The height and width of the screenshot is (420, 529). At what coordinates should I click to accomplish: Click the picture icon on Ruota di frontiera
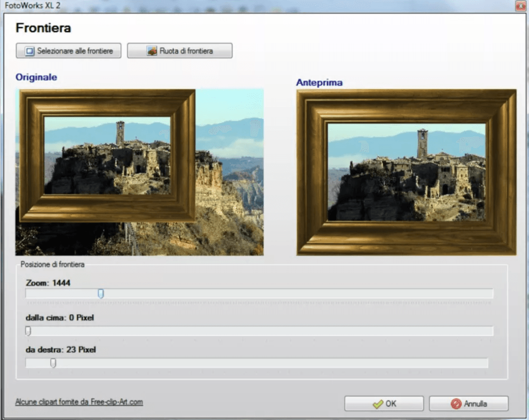[151, 50]
